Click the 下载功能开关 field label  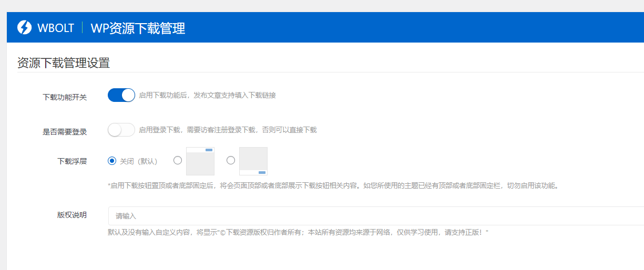[65, 97]
